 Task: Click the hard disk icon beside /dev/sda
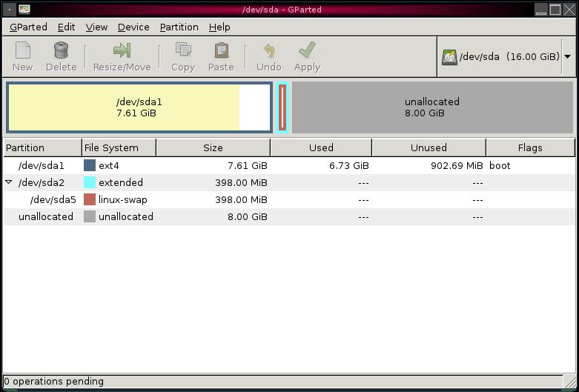449,57
